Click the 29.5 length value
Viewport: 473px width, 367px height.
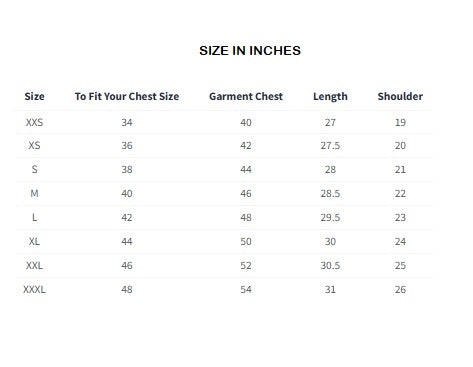[x=330, y=217]
